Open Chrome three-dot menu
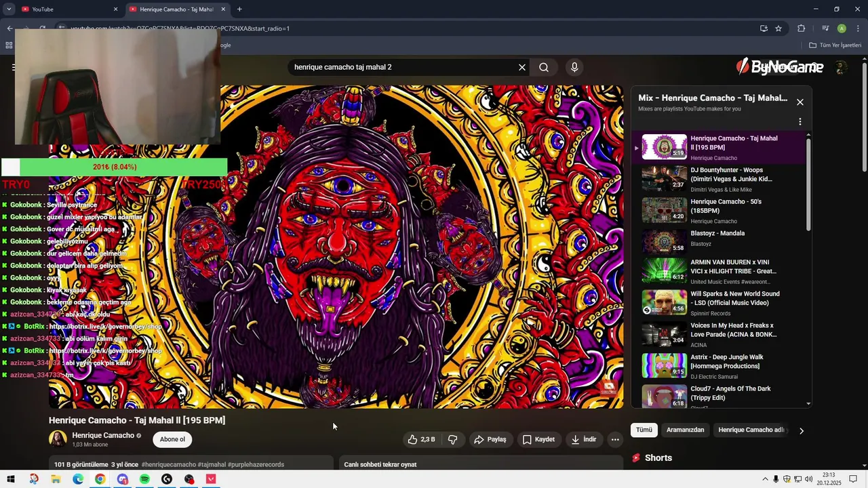 [x=858, y=28]
